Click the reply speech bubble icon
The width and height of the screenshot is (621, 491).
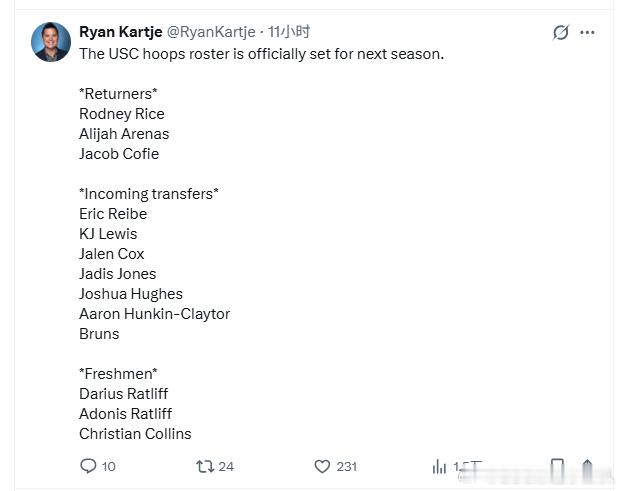pos(88,466)
